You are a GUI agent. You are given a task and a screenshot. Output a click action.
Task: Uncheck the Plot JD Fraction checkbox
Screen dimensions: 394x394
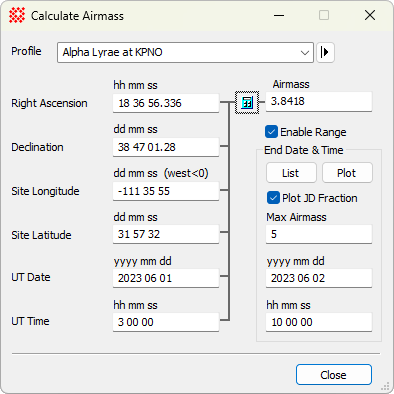(273, 198)
